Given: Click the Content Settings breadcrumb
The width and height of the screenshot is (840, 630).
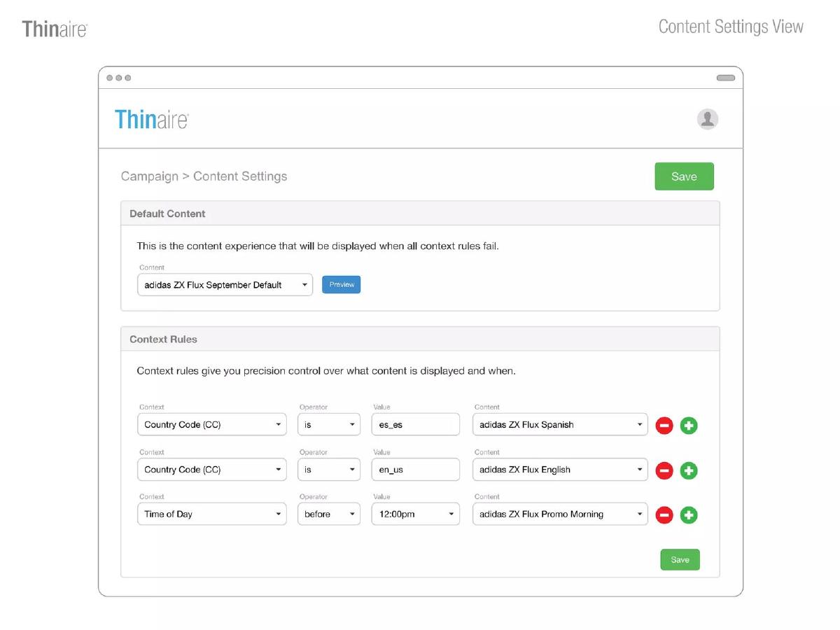Looking at the screenshot, I should pos(240,176).
